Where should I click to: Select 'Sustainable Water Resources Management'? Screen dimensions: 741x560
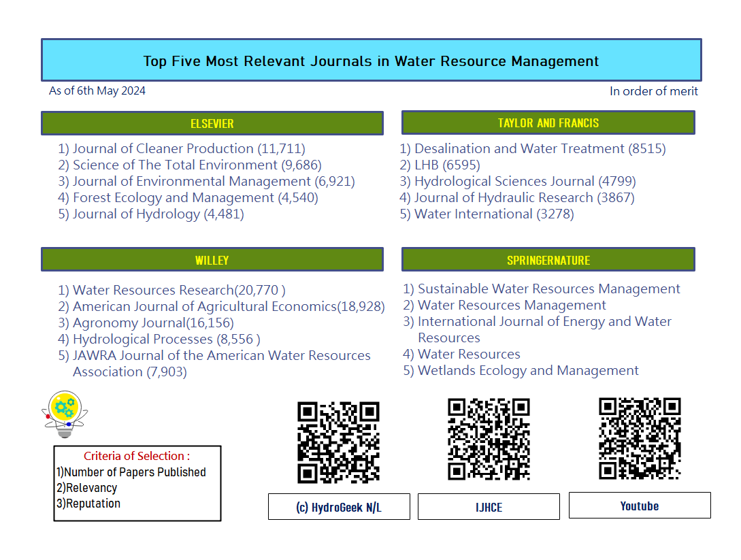(x=542, y=289)
